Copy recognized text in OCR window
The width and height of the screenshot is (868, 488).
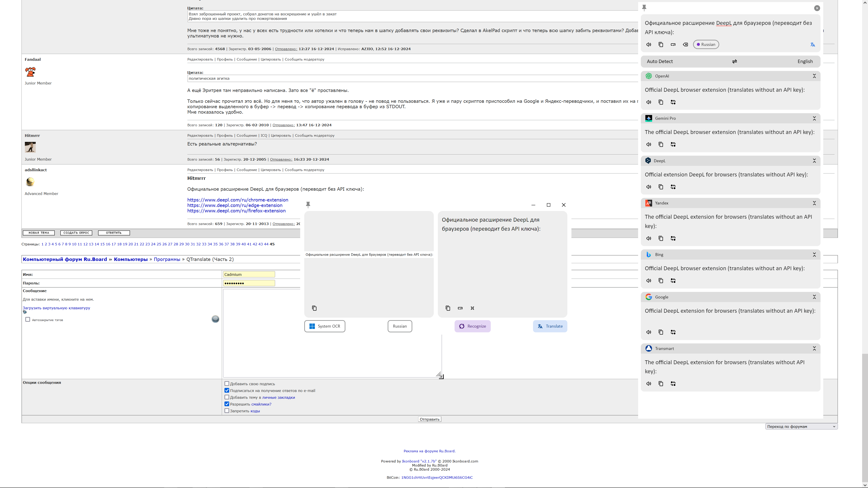click(x=448, y=308)
